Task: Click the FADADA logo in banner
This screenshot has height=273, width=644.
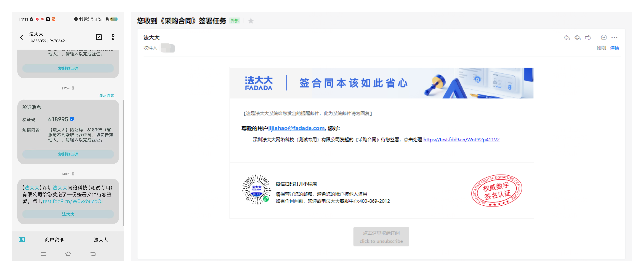Action: pos(259,83)
